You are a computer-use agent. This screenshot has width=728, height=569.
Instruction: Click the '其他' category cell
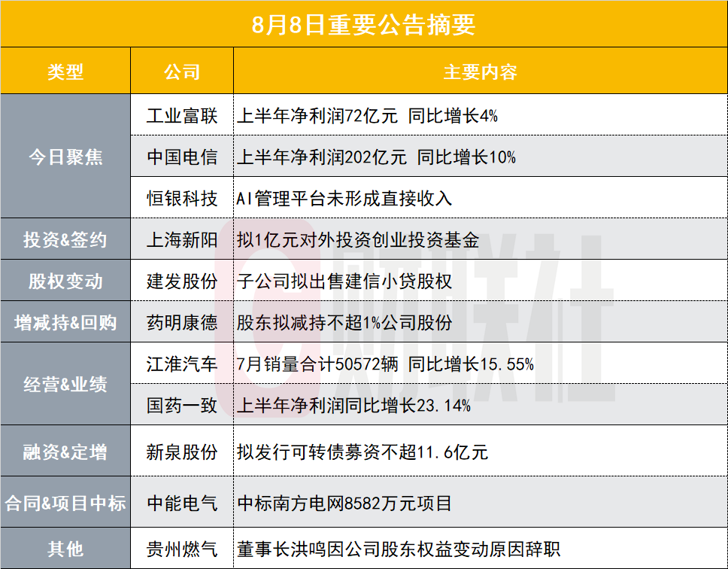click(65, 549)
